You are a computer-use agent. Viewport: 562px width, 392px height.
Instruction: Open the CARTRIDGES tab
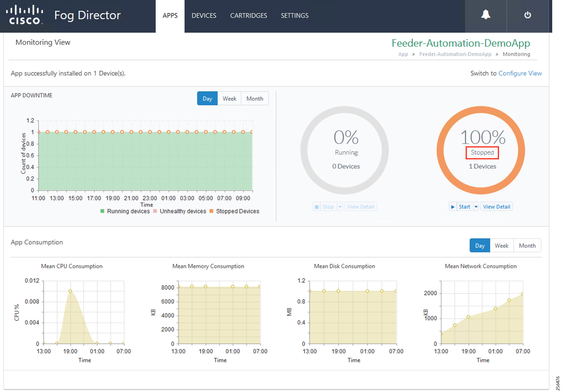coord(248,16)
